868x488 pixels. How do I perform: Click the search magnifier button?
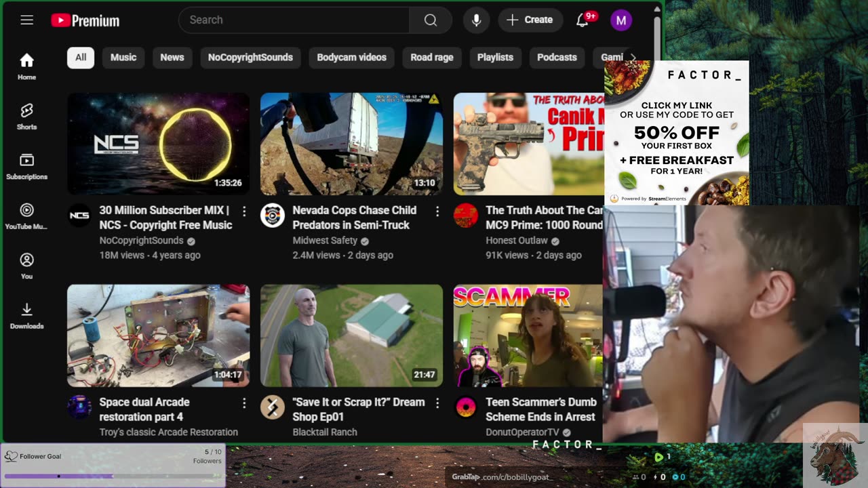tap(431, 20)
